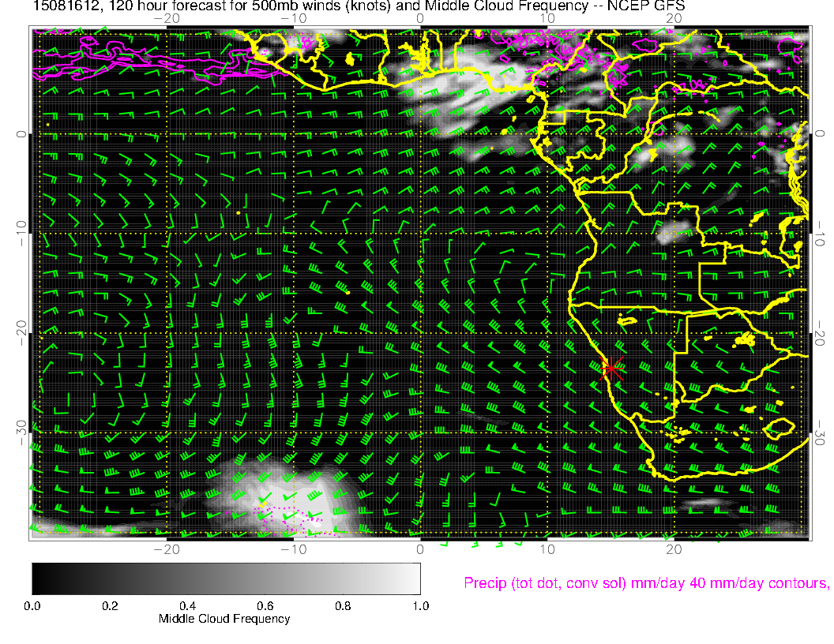Click the 10 longitude label on top axis
Image resolution: width=834 pixels, height=644 pixels.
click(x=547, y=18)
